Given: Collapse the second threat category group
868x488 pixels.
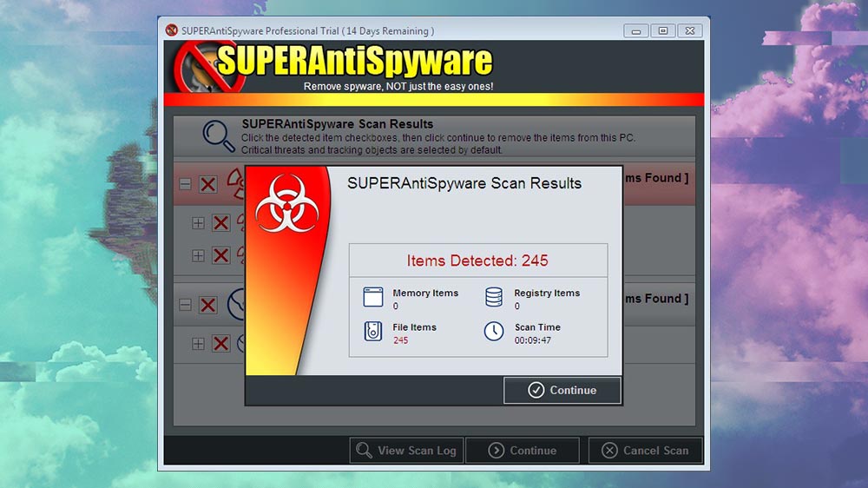Looking at the screenshot, I should (186, 305).
